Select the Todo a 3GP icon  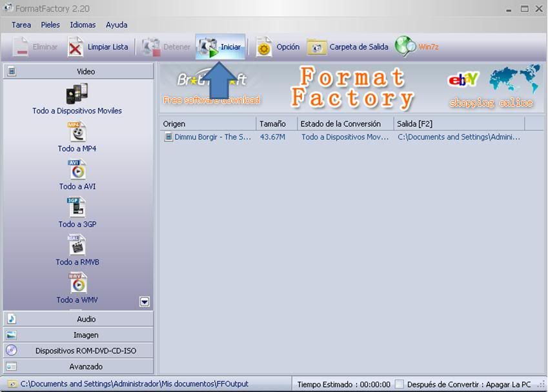pos(76,207)
